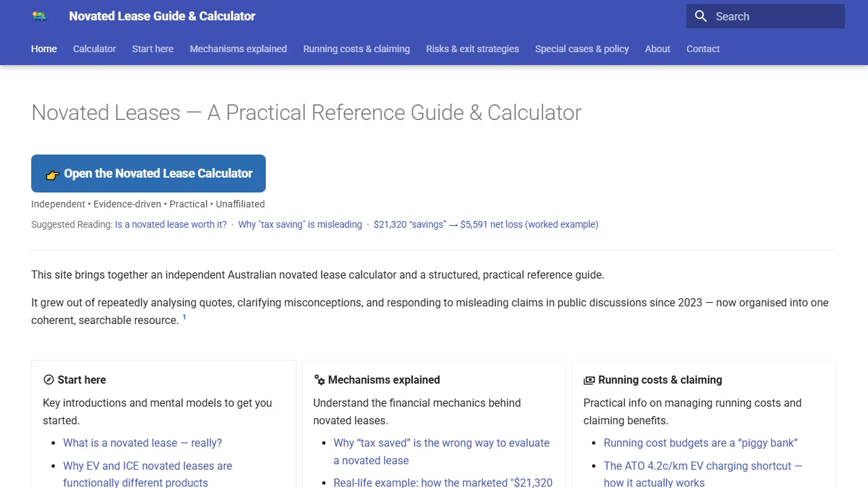Select Risks & exit strategies in the navbar
The height and width of the screenshot is (488, 868).
[472, 48]
